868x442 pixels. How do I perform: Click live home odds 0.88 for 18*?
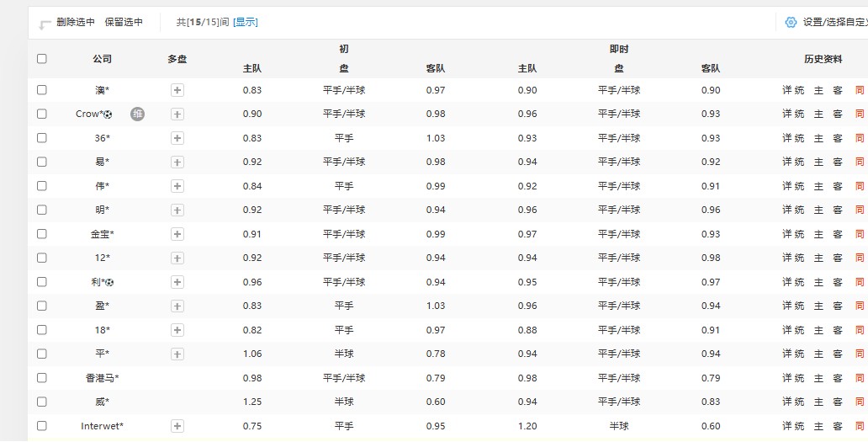(x=527, y=330)
